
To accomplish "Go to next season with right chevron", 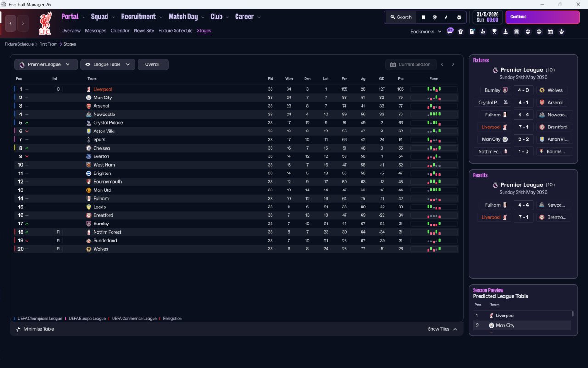I will [453, 64].
